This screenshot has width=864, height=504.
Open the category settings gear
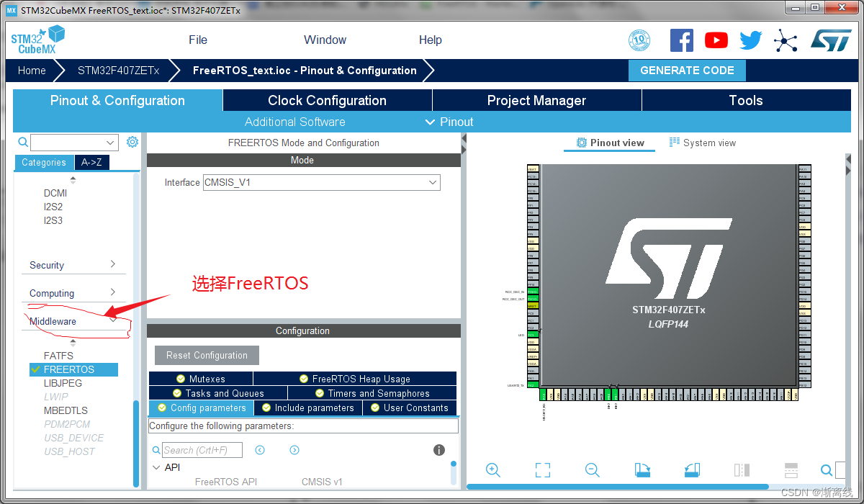pyautogui.click(x=132, y=142)
